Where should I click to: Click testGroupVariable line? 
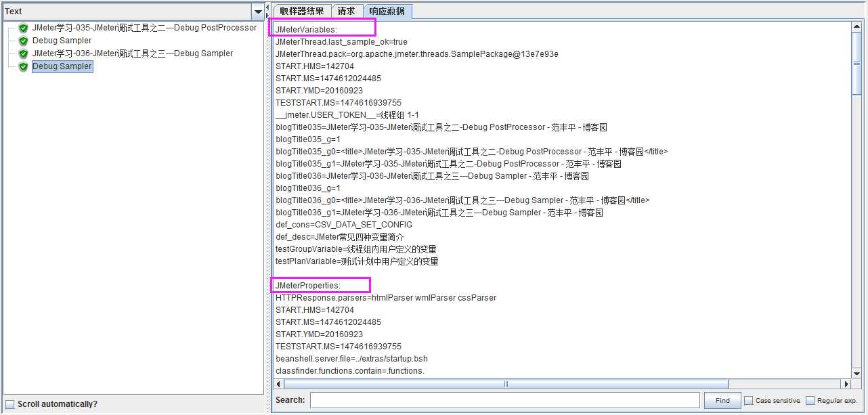click(356, 249)
